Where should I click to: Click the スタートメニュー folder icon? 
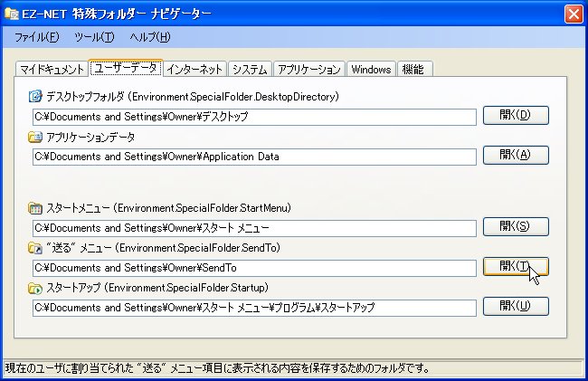click(35, 208)
